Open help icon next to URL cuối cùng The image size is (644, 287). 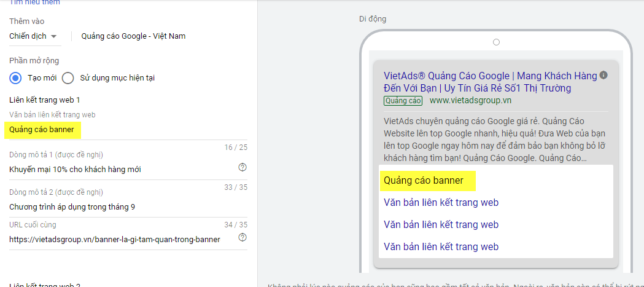click(x=242, y=237)
